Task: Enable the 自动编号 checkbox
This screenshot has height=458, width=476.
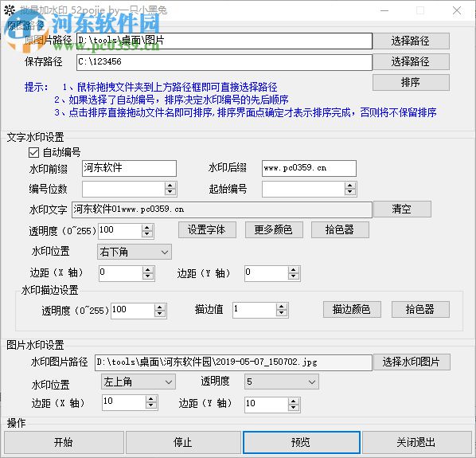Action: point(33,152)
